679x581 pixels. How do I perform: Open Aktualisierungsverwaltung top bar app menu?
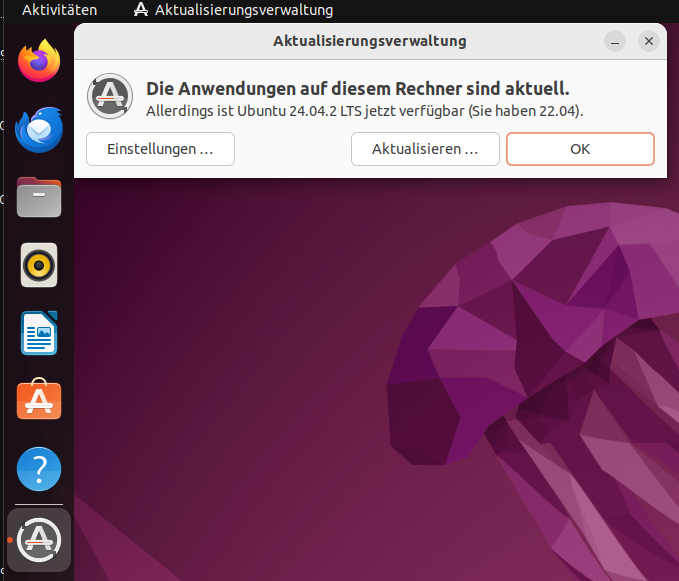233,10
